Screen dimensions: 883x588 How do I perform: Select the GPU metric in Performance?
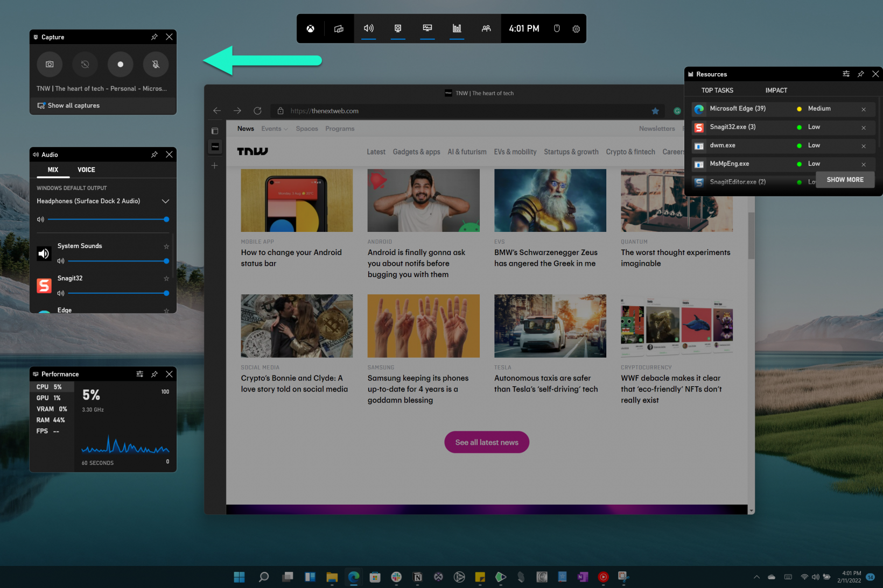click(x=52, y=398)
